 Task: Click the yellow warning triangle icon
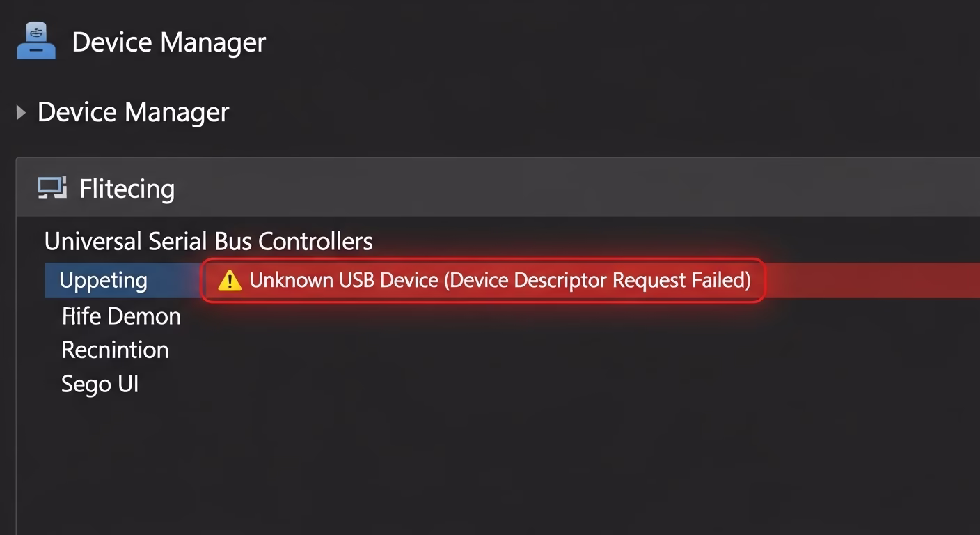(x=229, y=281)
